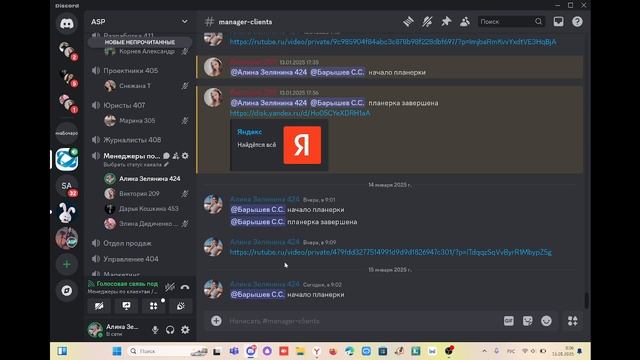Set voice channel status text
The image size is (640, 360).
coord(136,165)
